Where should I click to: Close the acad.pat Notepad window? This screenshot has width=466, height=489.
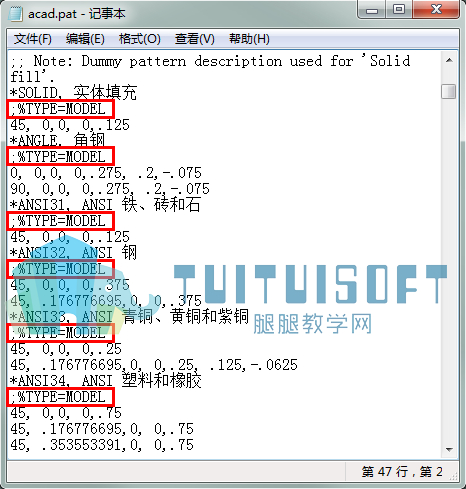tap(436, 9)
